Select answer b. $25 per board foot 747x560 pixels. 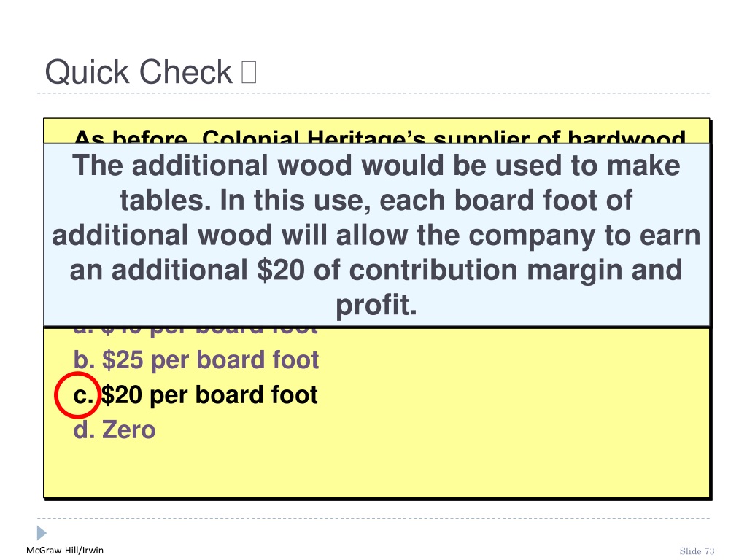196,360
